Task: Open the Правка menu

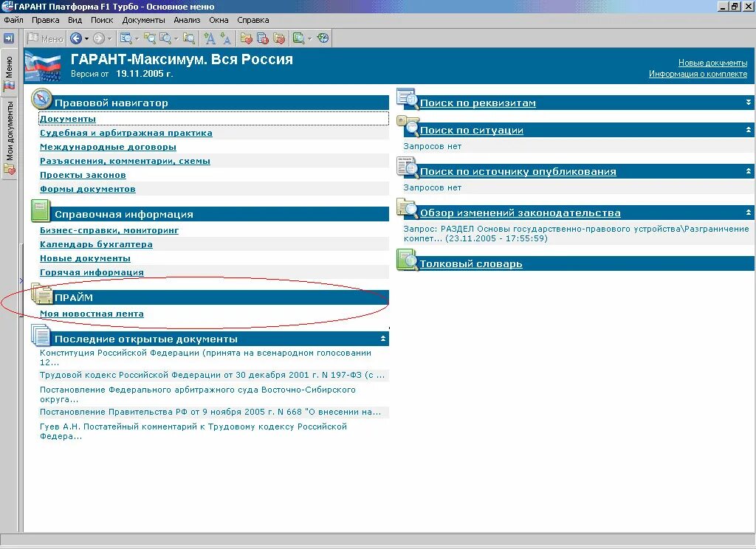Action: [45, 20]
